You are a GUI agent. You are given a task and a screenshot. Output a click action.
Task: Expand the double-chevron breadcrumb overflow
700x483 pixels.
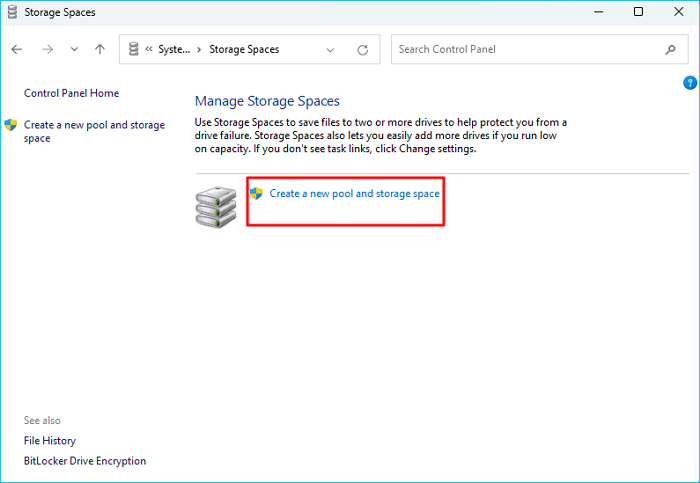(x=148, y=49)
